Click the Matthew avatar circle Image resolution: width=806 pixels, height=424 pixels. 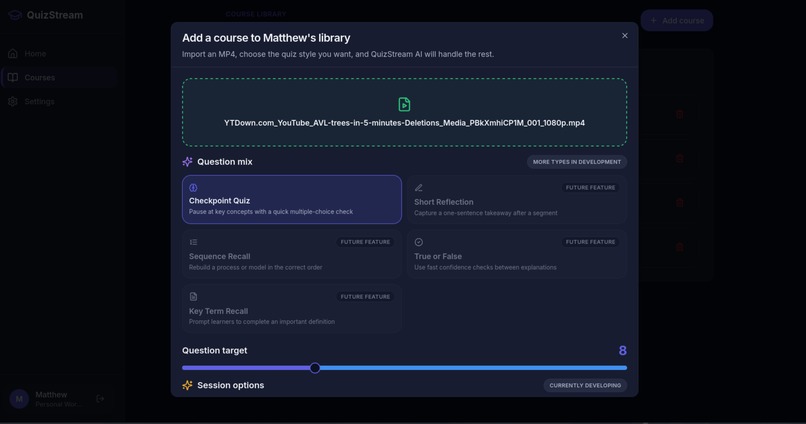click(19, 399)
